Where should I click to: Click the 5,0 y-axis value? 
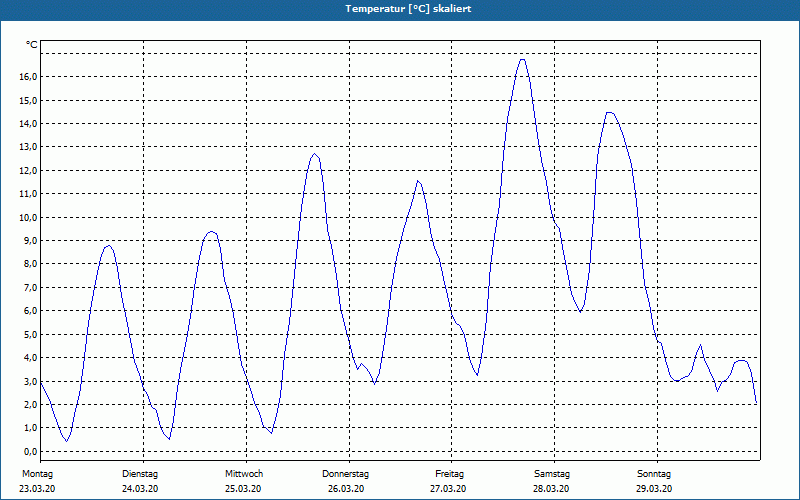[x=31, y=334]
